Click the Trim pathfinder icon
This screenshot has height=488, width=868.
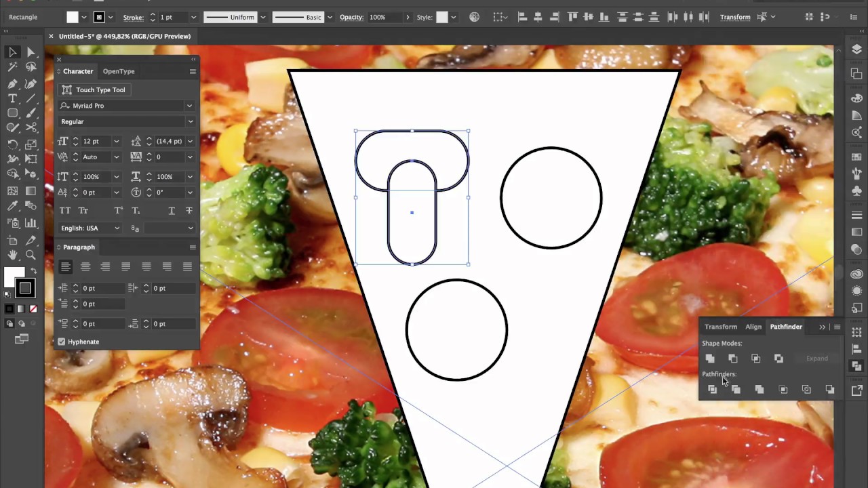[x=736, y=390]
